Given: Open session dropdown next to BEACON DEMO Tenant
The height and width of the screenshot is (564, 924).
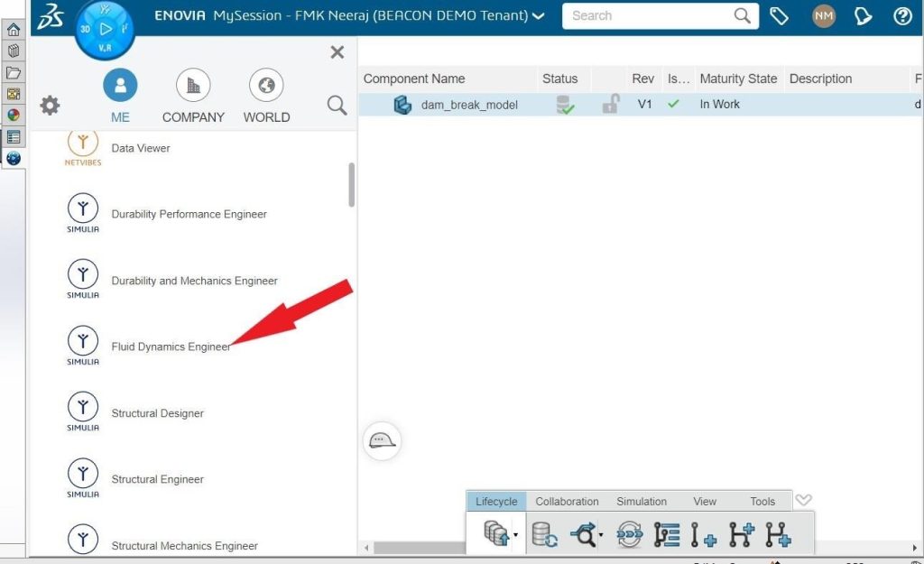Looking at the screenshot, I should click(539, 16).
